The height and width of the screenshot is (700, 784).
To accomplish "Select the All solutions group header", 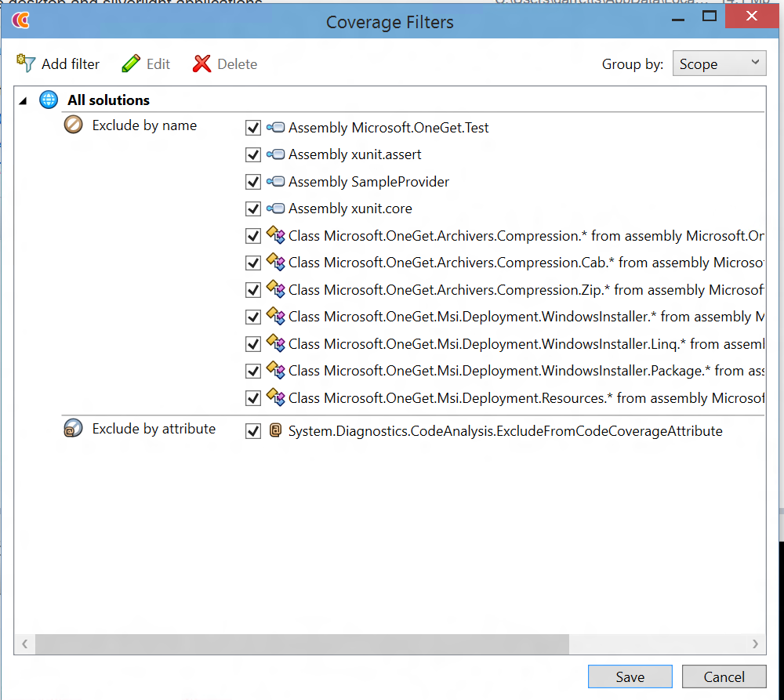I will click(108, 100).
